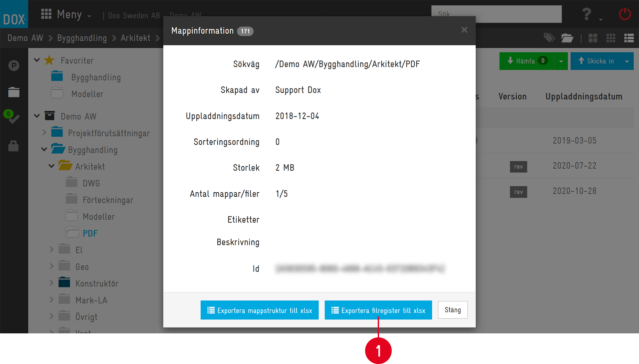Focus the Sök search field
This screenshot has height=364, width=639.
coord(496,14)
